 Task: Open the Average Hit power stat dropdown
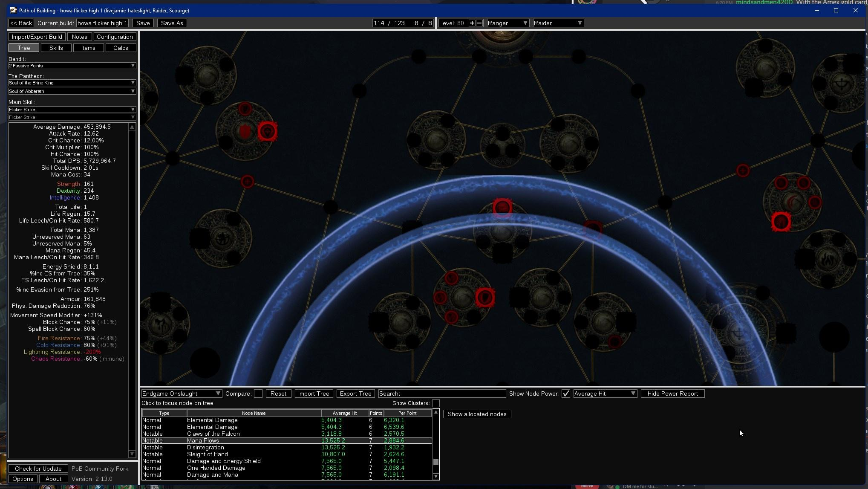(x=605, y=394)
